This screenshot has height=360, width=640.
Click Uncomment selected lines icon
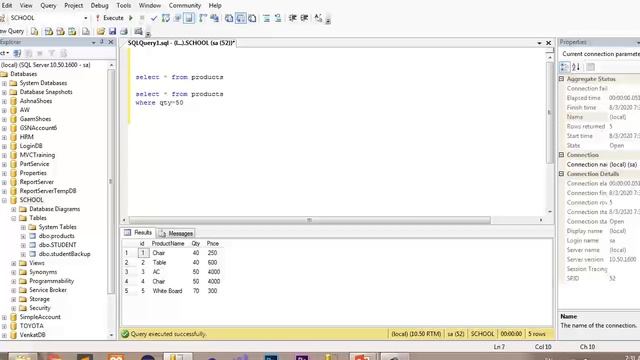278,18
